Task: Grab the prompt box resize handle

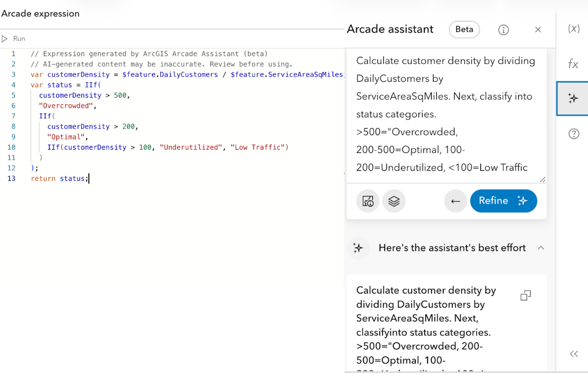Action: (x=543, y=180)
